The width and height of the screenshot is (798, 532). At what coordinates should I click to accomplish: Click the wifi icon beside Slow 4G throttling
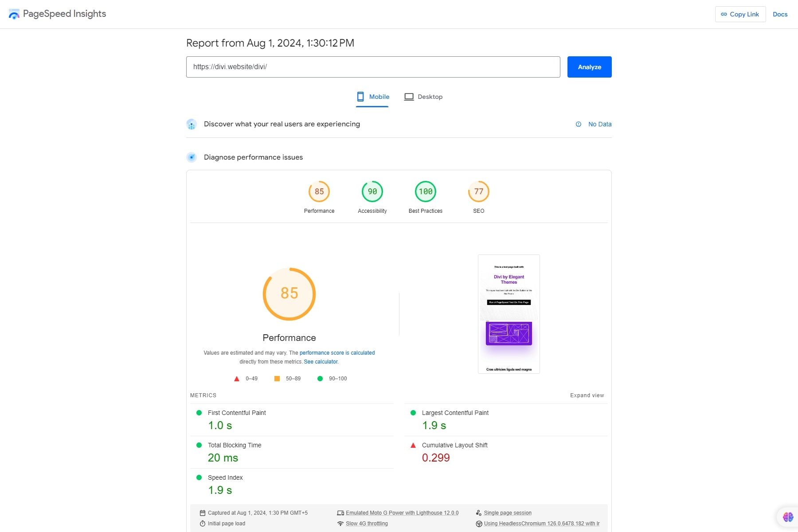pos(340,524)
